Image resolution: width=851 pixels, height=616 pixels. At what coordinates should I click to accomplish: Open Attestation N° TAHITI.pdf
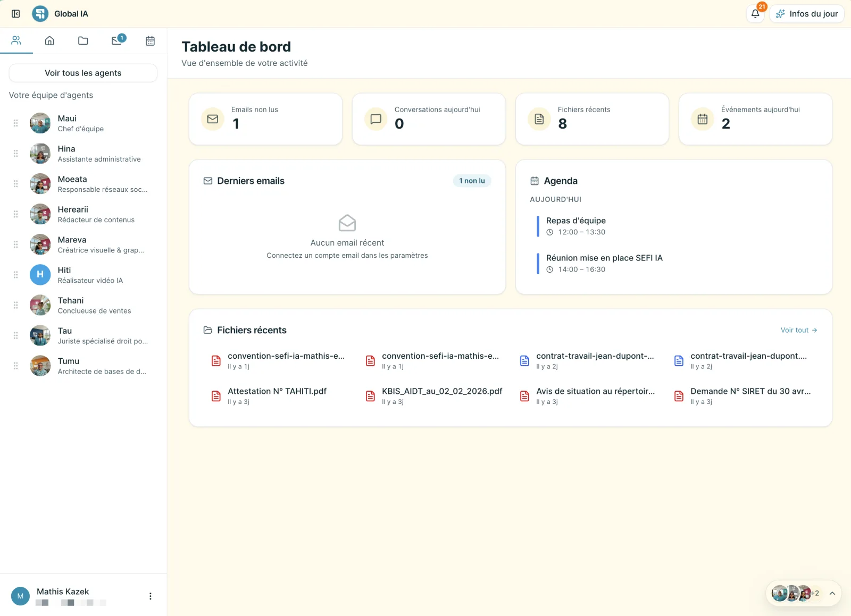278,396
